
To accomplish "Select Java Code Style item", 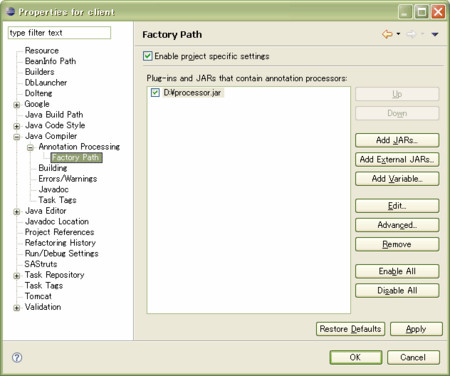I will pyautogui.click(x=55, y=125).
